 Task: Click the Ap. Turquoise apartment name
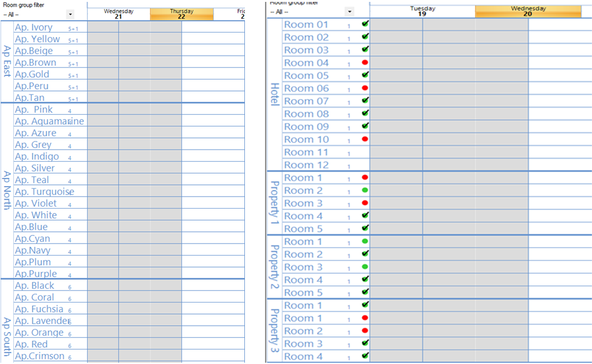point(44,192)
